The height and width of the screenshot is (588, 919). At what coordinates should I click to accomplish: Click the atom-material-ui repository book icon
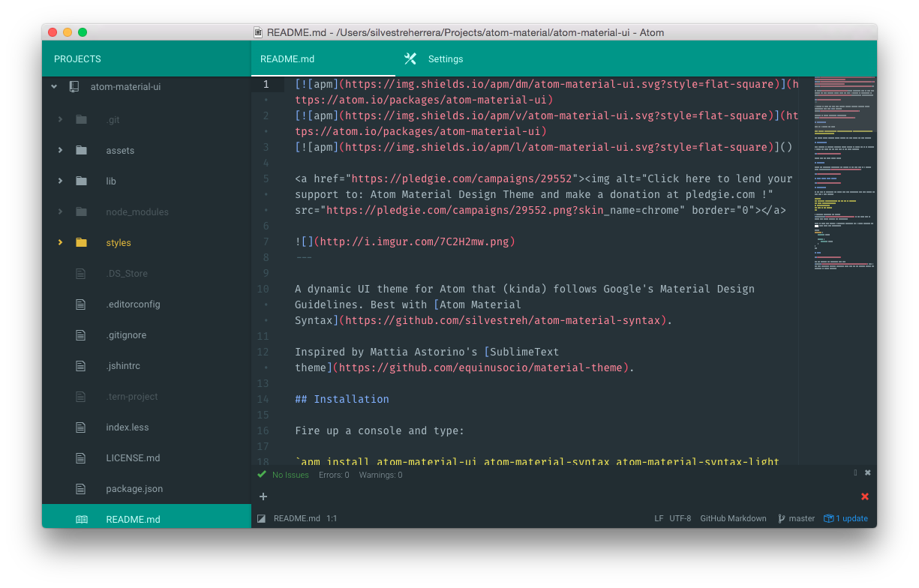pos(74,87)
